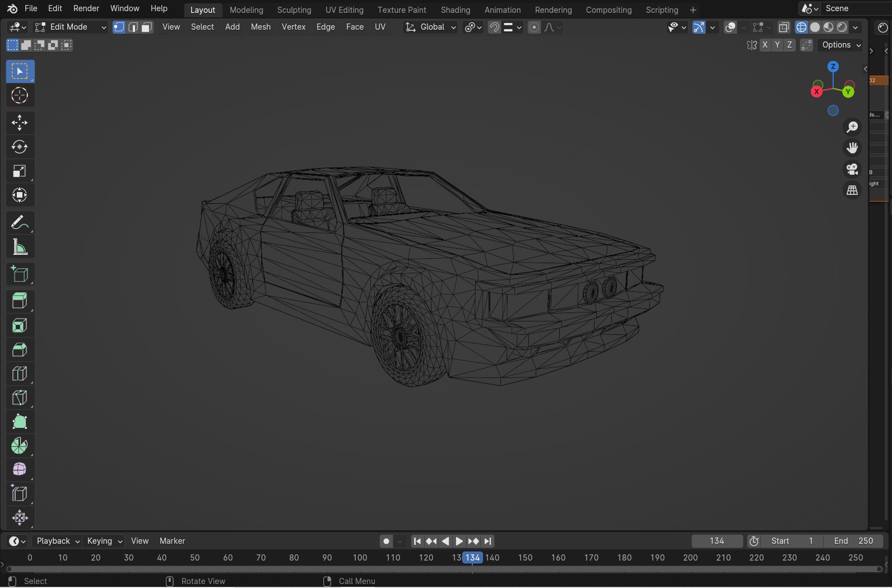Toggle X-ray display
The image size is (892, 588).
click(784, 27)
